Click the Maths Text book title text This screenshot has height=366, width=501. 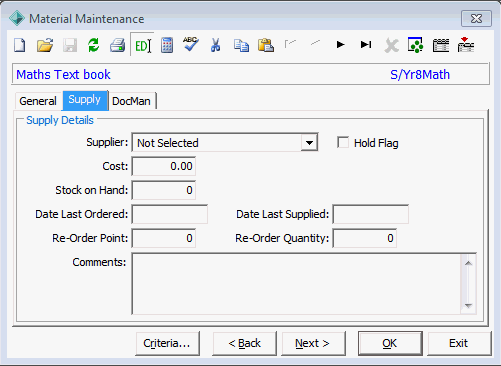pyautogui.click(x=63, y=74)
